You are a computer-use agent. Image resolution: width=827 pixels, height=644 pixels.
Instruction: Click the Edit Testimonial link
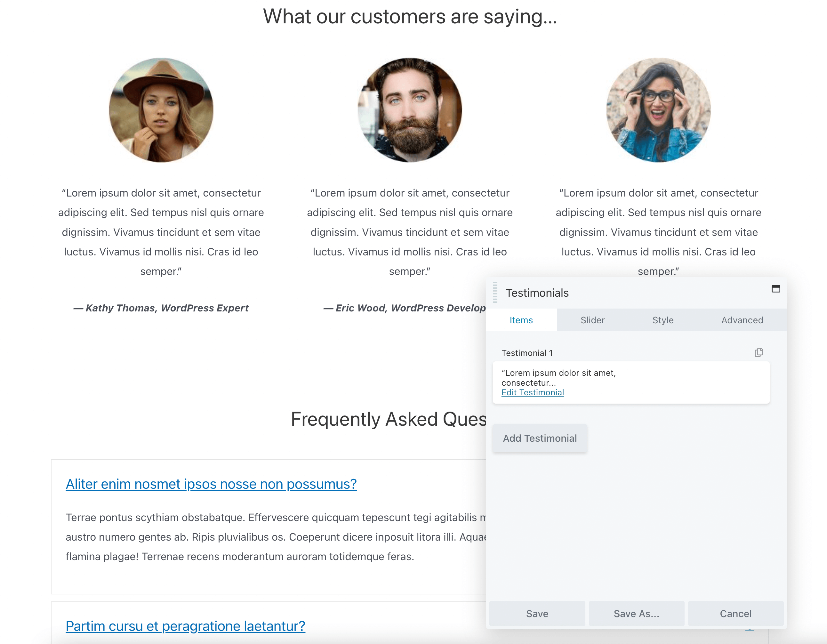[x=533, y=392]
